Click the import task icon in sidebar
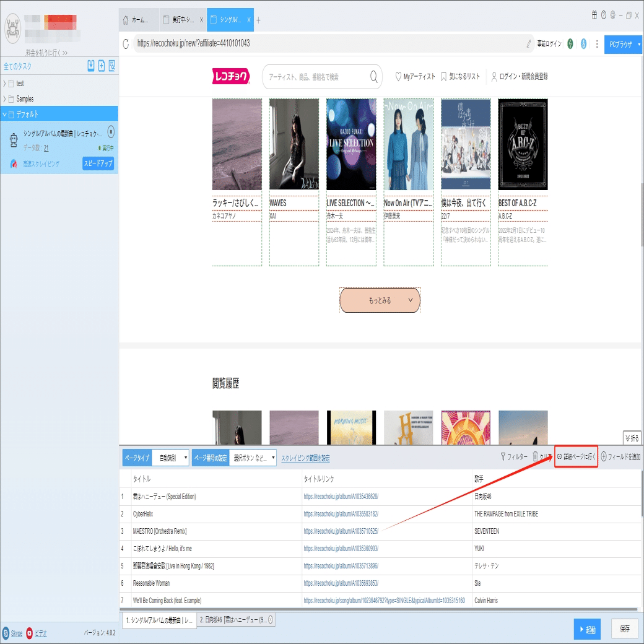 point(91,65)
